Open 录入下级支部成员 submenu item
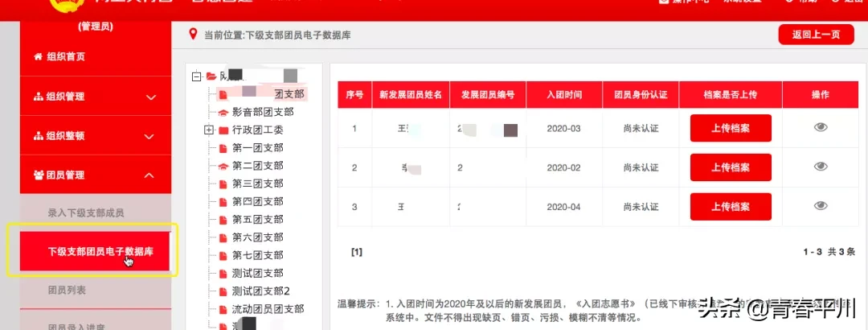 [86, 213]
